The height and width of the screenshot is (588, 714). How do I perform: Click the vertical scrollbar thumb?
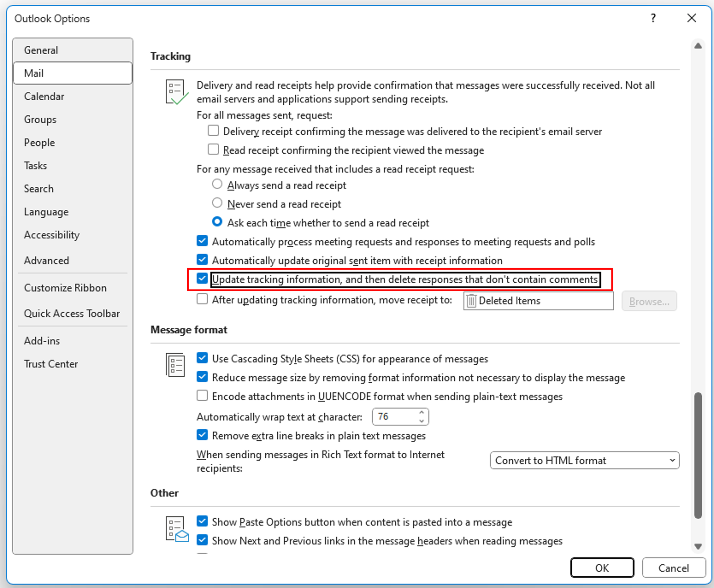point(698,455)
